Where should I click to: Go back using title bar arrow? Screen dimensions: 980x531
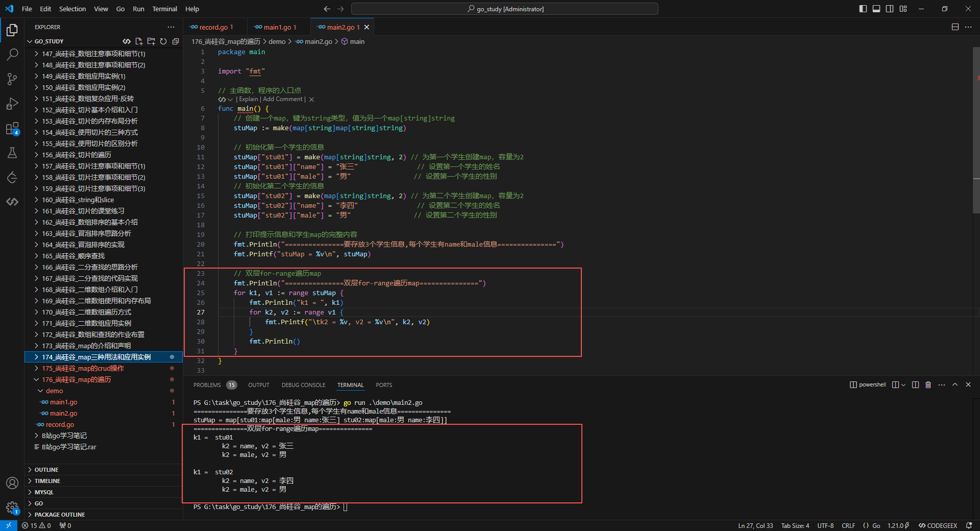click(327, 9)
